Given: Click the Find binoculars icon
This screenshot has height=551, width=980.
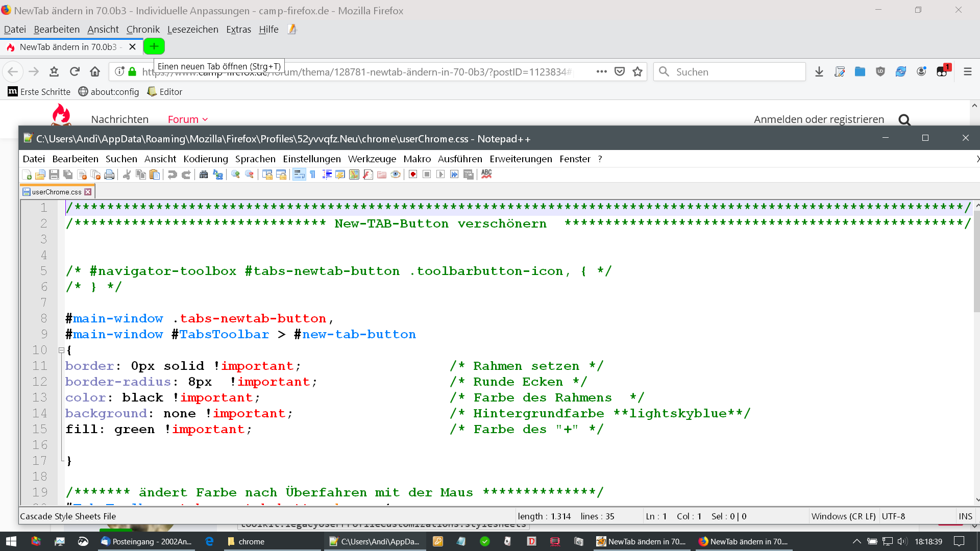Looking at the screenshot, I should click(204, 175).
